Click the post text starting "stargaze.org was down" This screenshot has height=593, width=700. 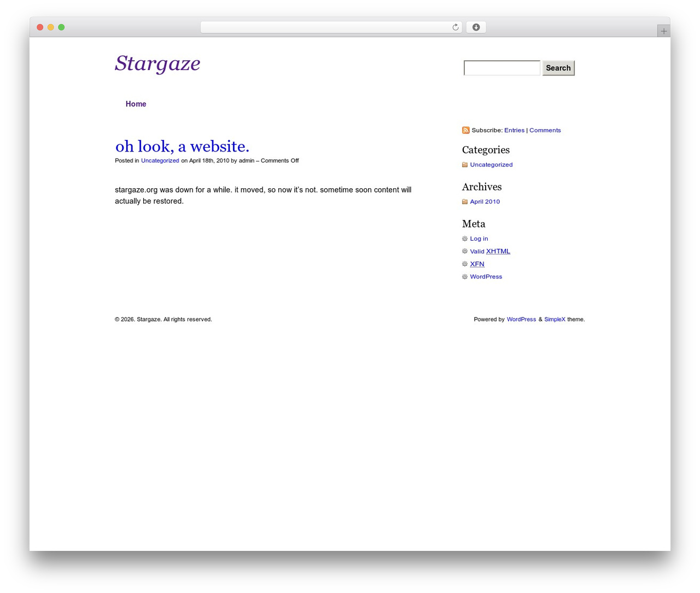click(263, 195)
